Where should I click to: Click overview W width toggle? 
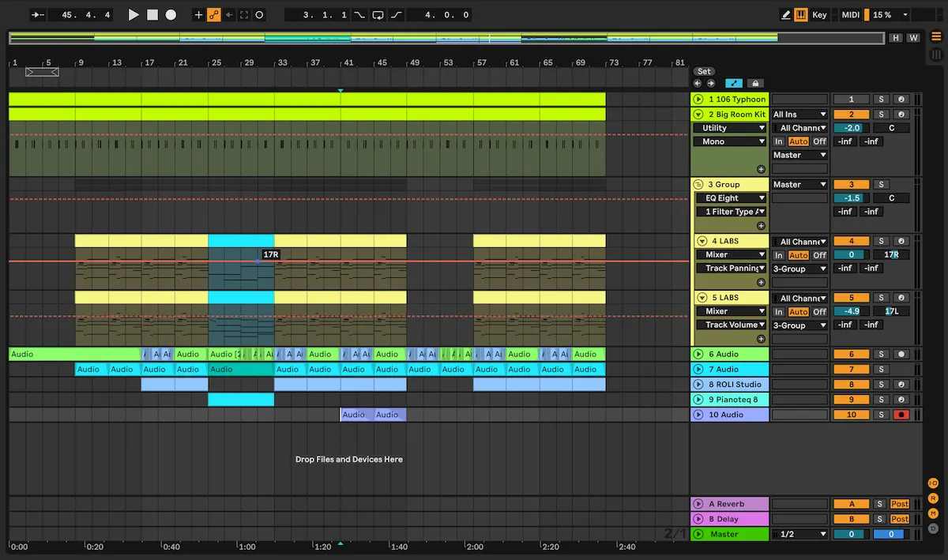(x=913, y=38)
